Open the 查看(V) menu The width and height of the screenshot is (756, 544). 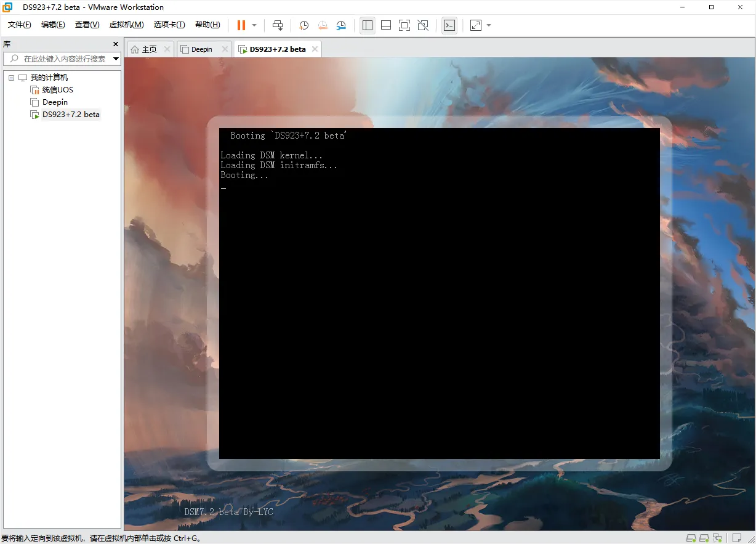(87, 25)
